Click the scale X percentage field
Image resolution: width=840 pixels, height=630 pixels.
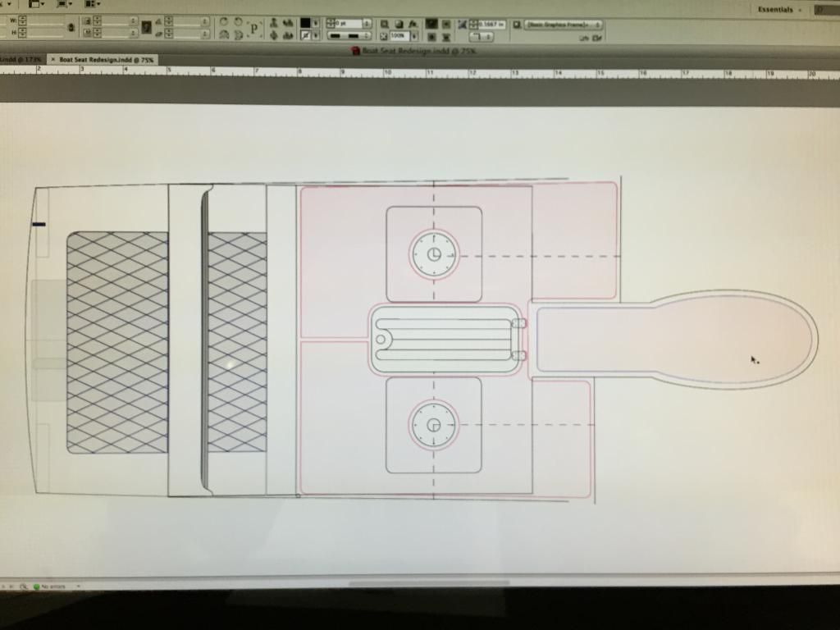pyautogui.click(x=116, y=21)
